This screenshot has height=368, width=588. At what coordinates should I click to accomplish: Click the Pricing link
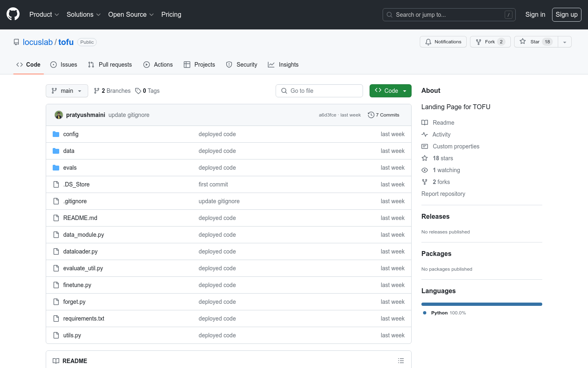pos(171,14)
